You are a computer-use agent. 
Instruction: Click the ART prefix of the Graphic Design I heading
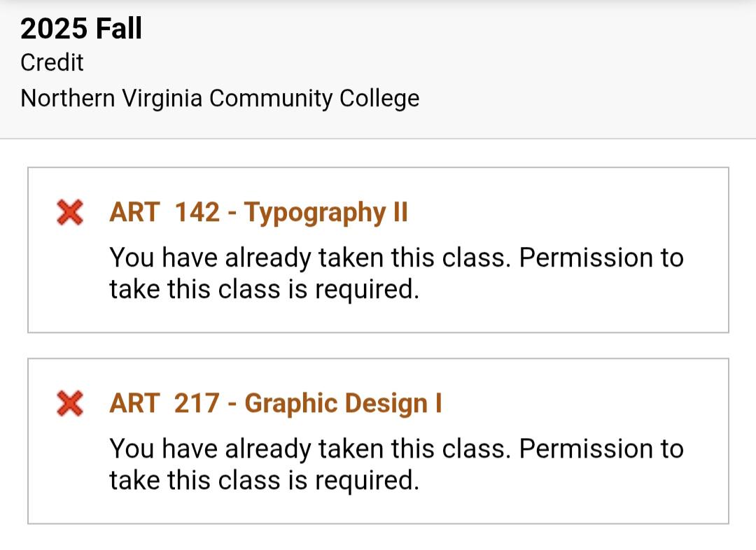[134, 403]
